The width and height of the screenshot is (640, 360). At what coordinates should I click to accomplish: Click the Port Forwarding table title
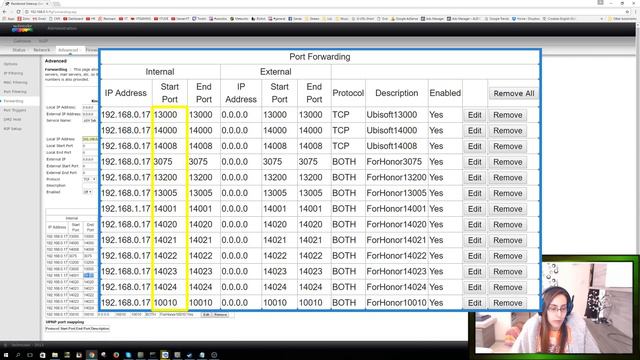(320, 57)
